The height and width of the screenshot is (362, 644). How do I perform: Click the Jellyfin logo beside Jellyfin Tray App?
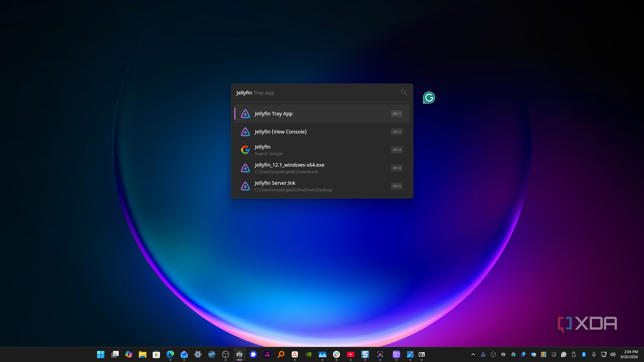coord(245,114)
